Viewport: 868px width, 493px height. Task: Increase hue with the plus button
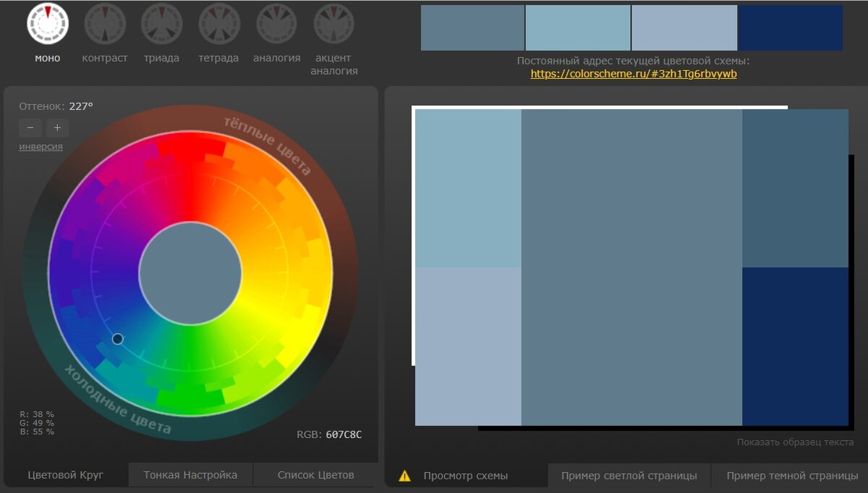pyautogui.click(x=57, y=128)
